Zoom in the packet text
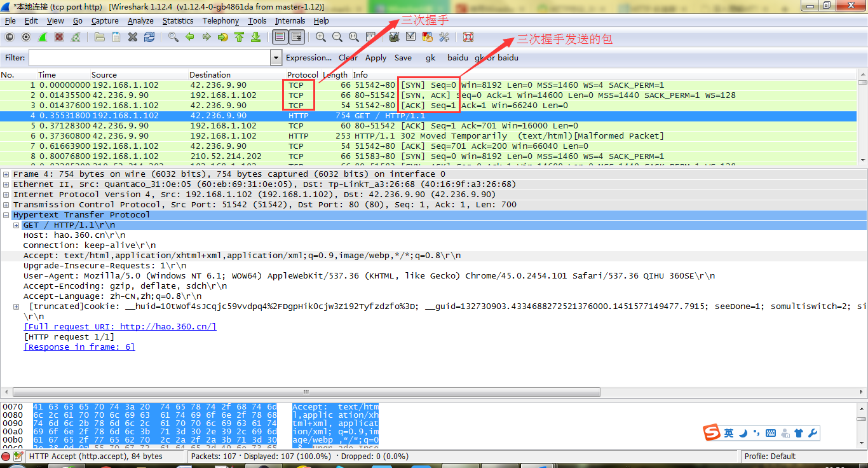868x468 pixels. (x=321, y=37)
